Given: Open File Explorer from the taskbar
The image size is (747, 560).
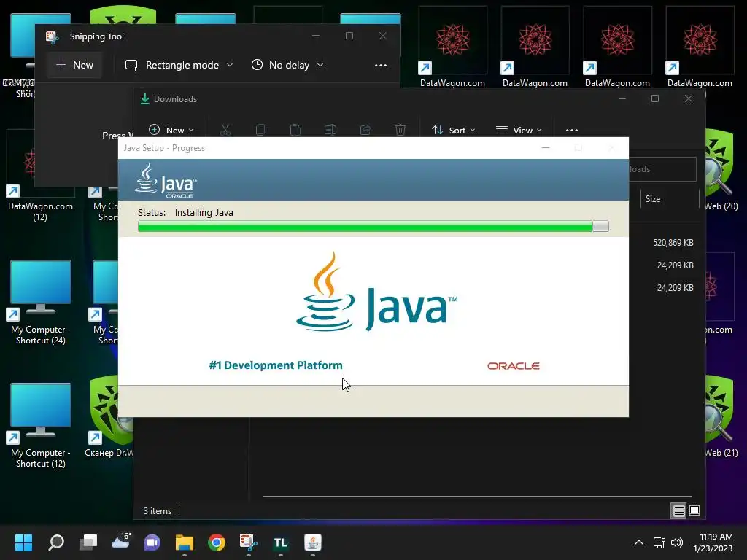Looking at the screenshot, I should [x=185, y=542].
